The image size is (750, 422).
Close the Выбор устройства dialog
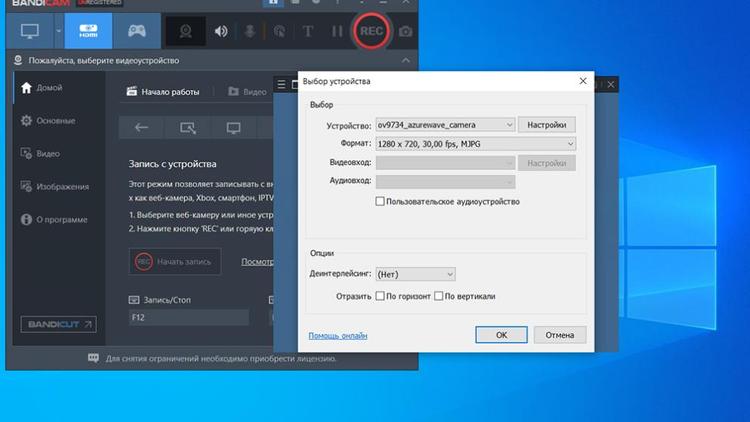coord(583,81)
